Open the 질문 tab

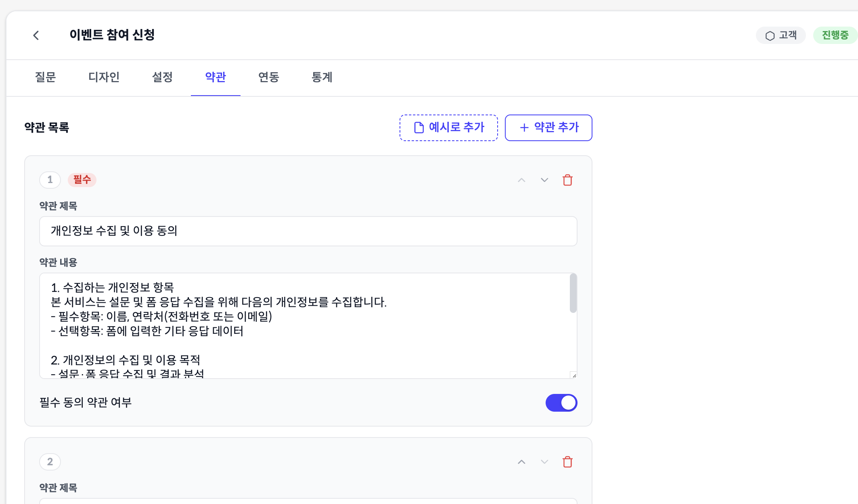(x=45, y=77)
